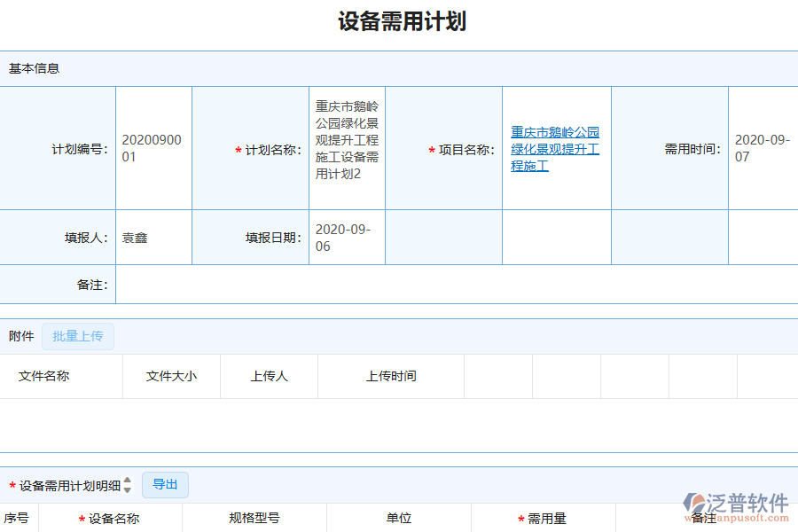Click the 导出 export button
The image size is (798, 532).
165,484
